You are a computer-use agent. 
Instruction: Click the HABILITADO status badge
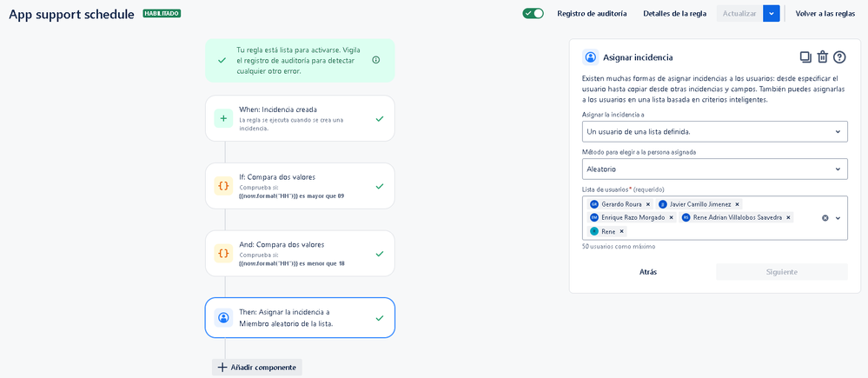[x=162, y=13]
